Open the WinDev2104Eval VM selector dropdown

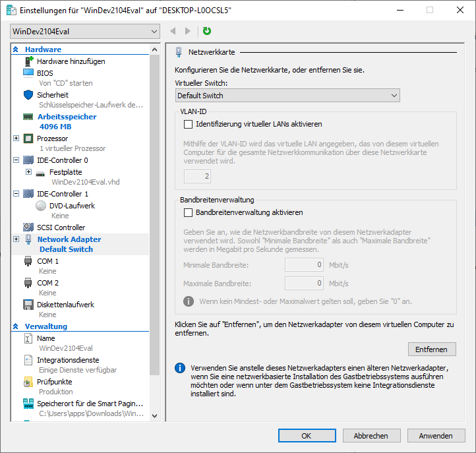[x=85, y=32]
